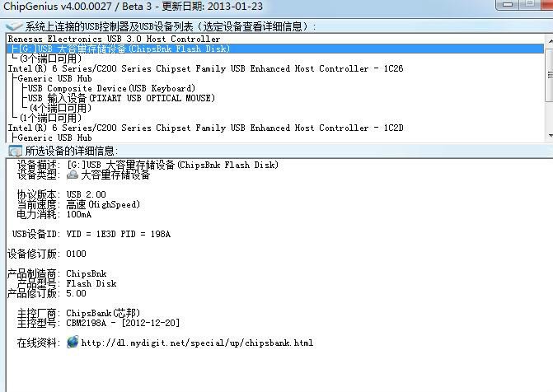Click the globe icon beside the URL

[x=73, y=342]
